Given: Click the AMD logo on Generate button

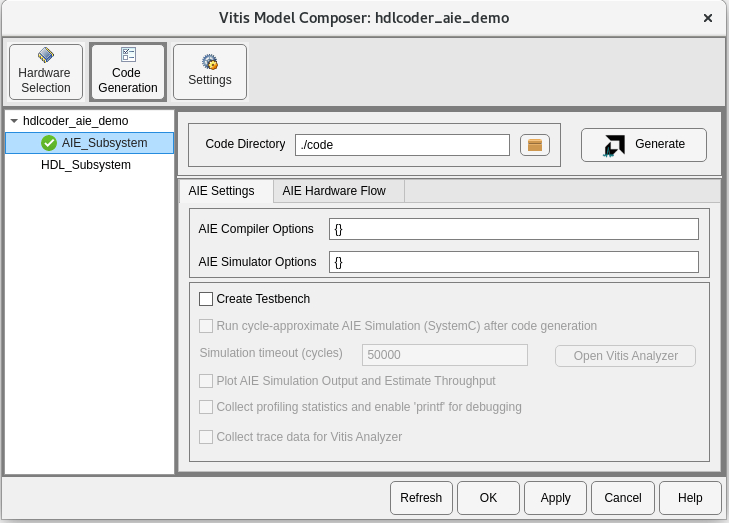Looking at the screenshot, I should pyautogui.click(x=614, y=146).
